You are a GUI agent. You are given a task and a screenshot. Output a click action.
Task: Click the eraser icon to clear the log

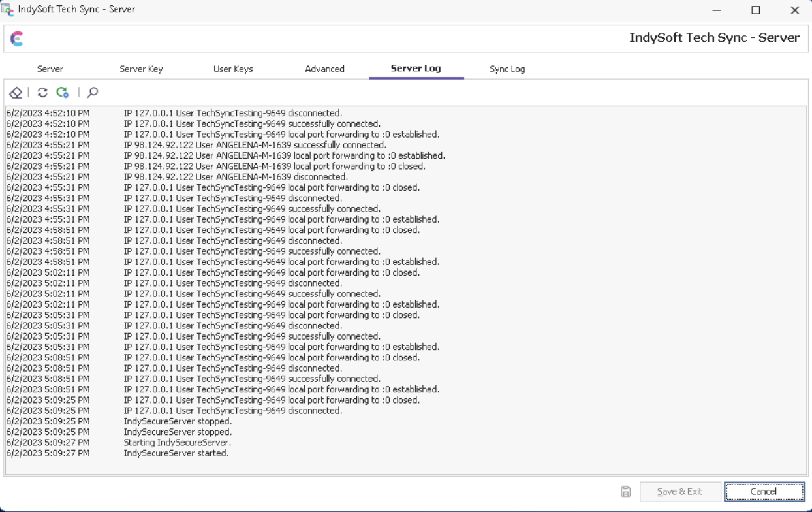coord(16,93)
